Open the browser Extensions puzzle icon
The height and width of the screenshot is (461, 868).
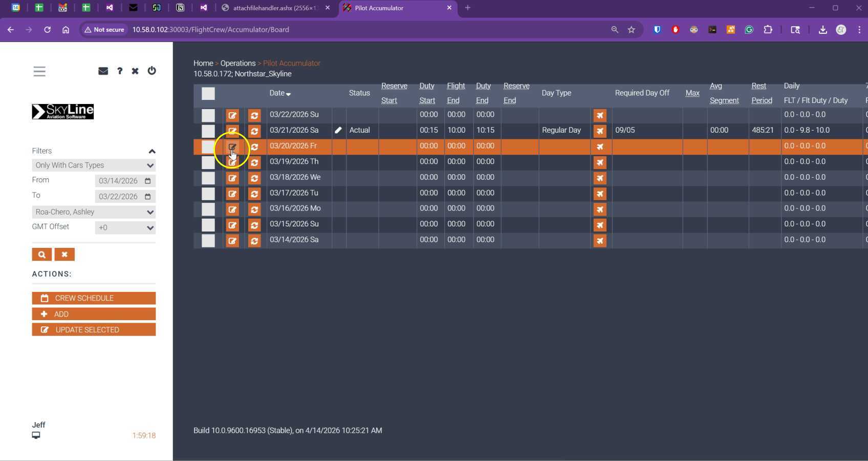768,30
